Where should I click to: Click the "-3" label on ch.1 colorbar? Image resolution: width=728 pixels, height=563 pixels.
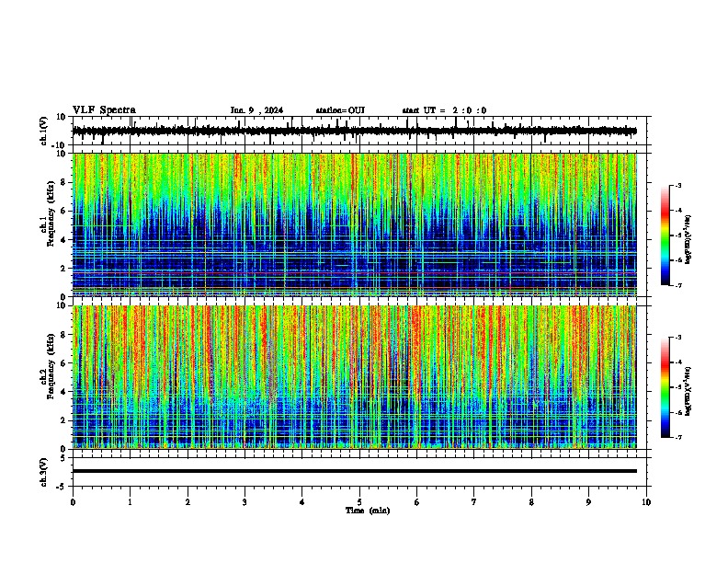pos(678,186)
